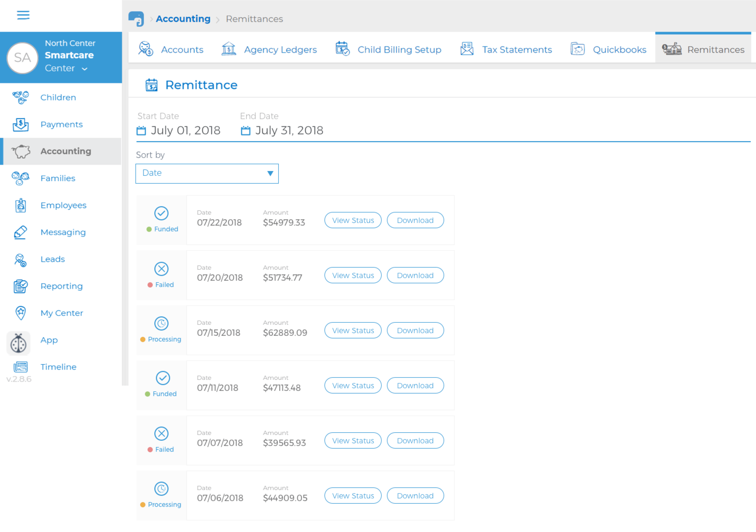Click Failed status icon for 07/20/2018
Screen dimensions: 756x532
click(161, 269)
